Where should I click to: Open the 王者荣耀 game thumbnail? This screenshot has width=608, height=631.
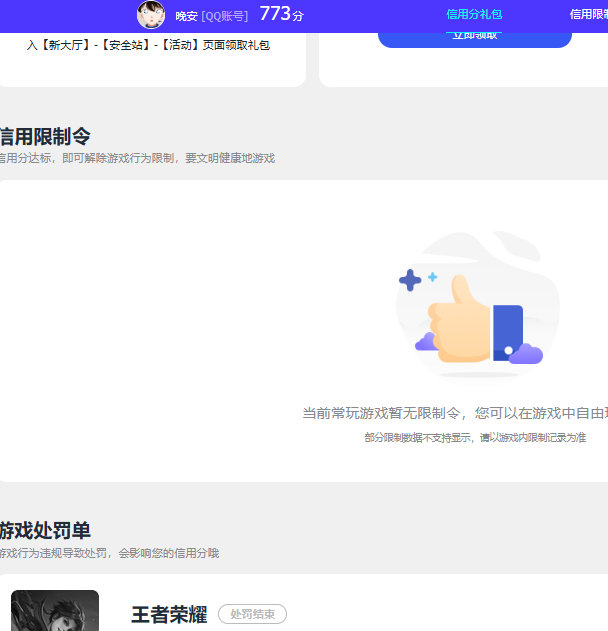(55, 610)
